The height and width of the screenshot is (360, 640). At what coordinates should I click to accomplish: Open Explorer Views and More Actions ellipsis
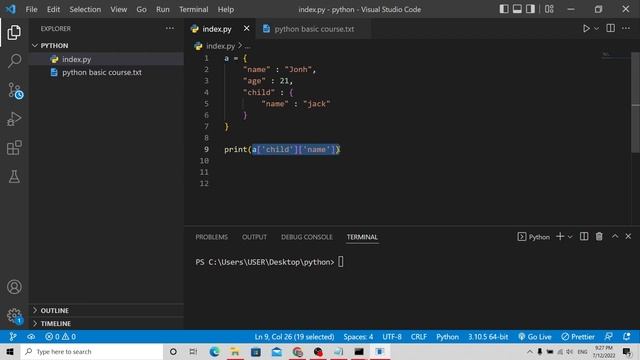170,28
